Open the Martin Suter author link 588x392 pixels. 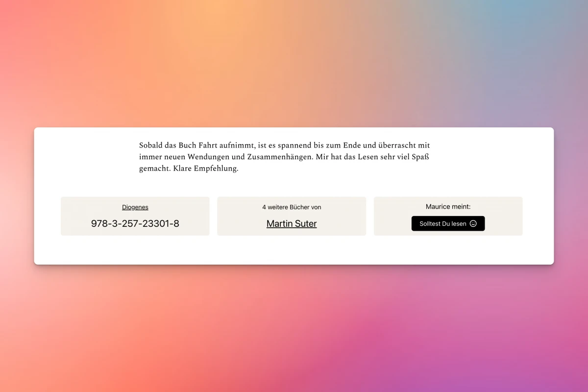(x=292, y=223)
